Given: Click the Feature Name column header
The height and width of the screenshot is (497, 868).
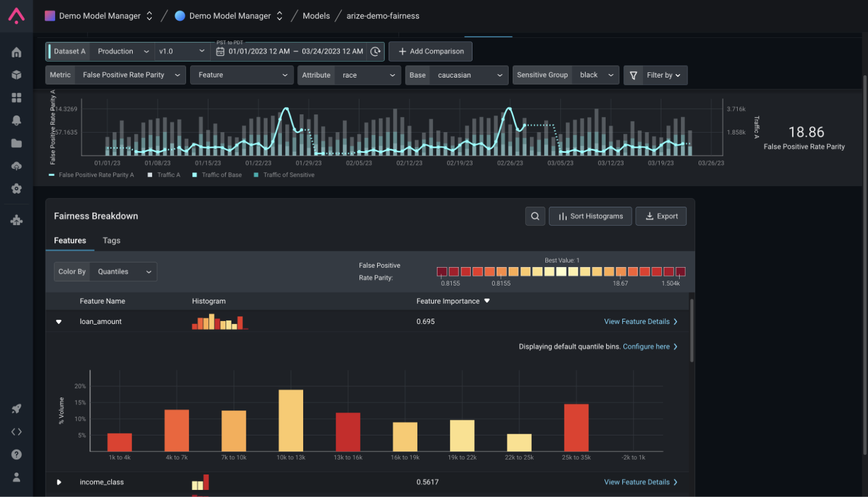Looking at the screenshot, I should [102, 301].
